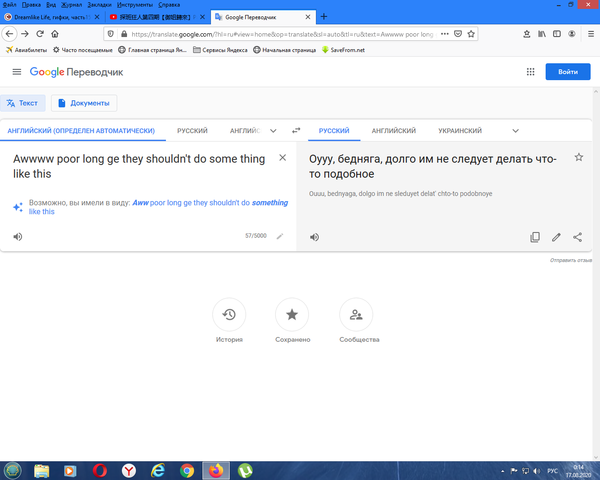Save translation with the star icon
The image size is (600, 480).
pos(579,157)
